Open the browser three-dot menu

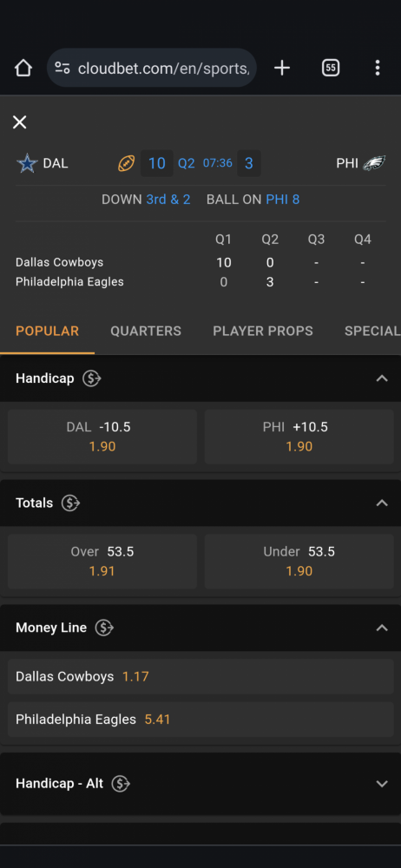pyautogui.click(x=378, y=68)
